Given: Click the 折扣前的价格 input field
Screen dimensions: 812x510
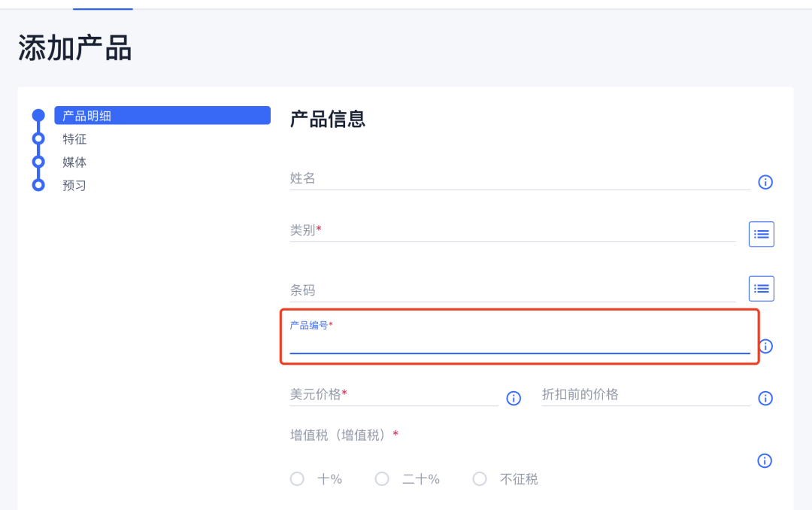Looking at the screenshot, I should click(x=643, y=395).
